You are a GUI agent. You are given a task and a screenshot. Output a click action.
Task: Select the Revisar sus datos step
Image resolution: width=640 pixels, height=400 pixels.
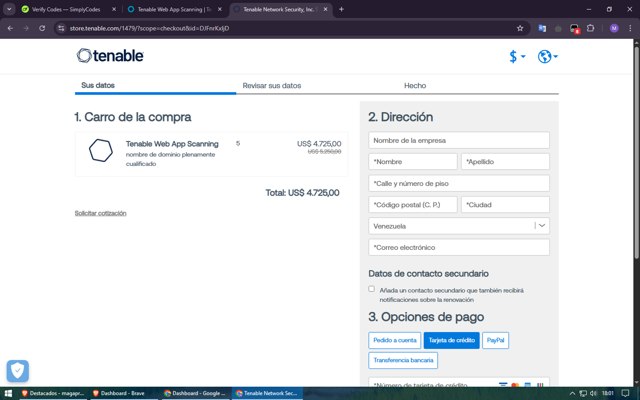click(272, 86)
